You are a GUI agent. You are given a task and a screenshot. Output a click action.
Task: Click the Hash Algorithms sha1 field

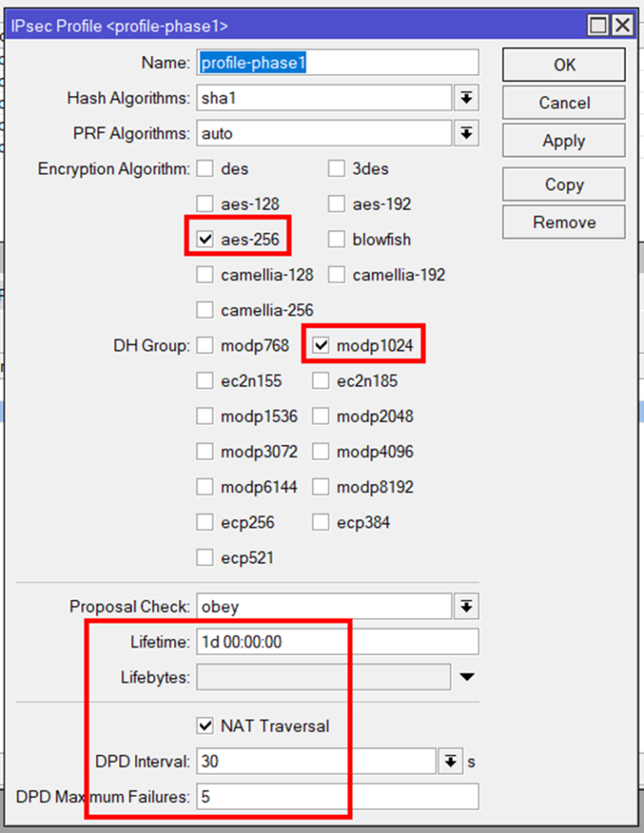coord(324,98)
